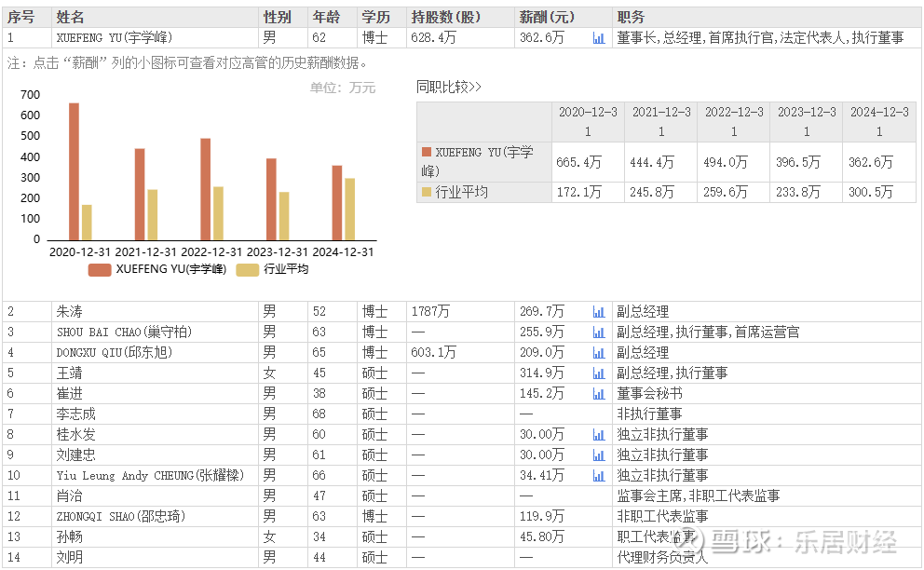The width and height of the screenshot is (924, 570).
Task: Open salary chart icon in 崔进 row
Action: click(599, 394)
